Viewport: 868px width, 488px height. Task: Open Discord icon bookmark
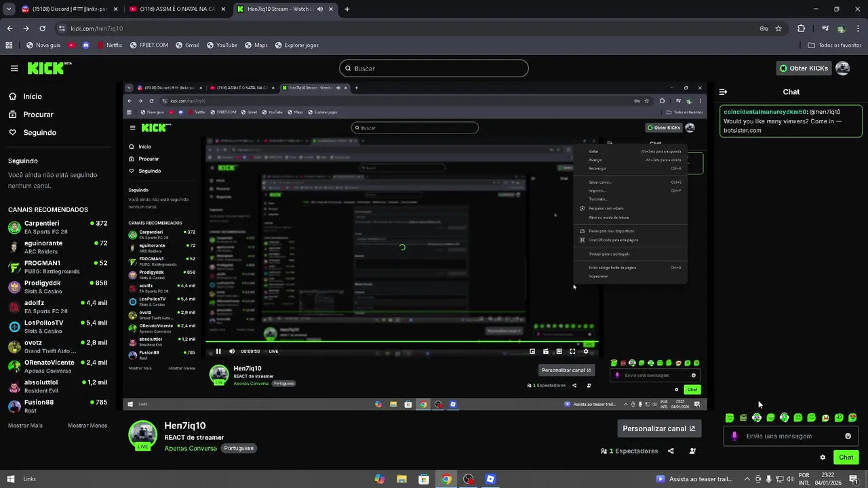[85, 45]
